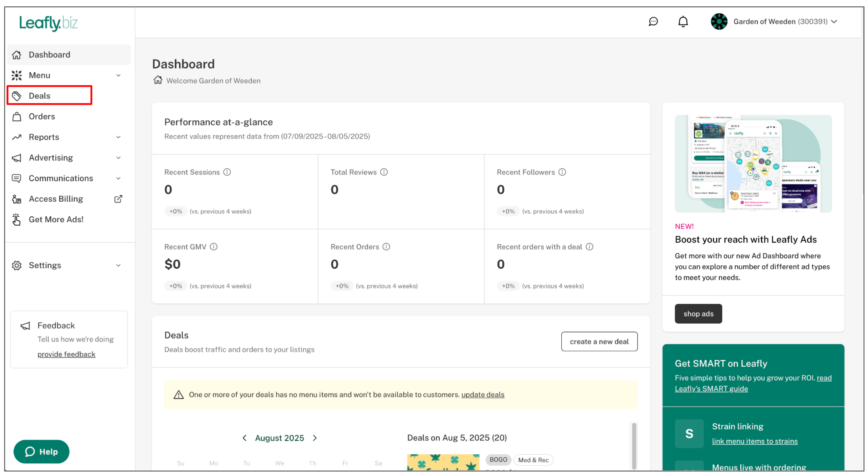Click the shop ads button
Screen dimensions: 868x476
(698, 314)
